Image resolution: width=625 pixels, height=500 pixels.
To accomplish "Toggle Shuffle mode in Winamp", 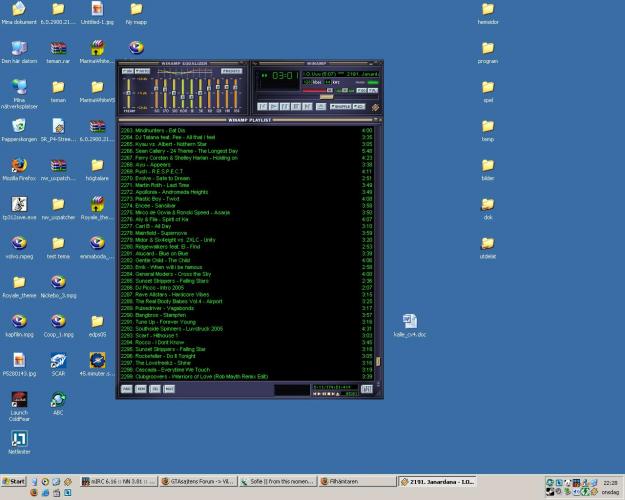I will coord(338,106).
